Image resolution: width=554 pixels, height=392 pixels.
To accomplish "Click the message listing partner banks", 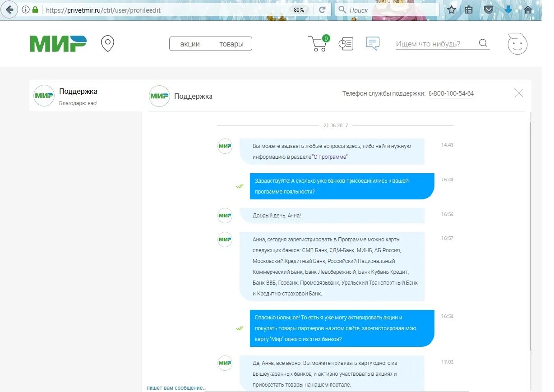I will [332, 267].
